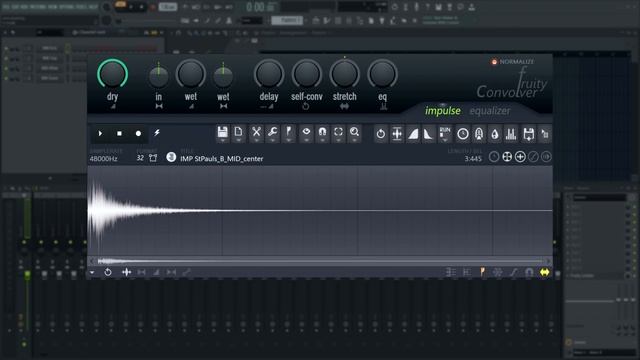Click the slashed circle icon near length

533,157
